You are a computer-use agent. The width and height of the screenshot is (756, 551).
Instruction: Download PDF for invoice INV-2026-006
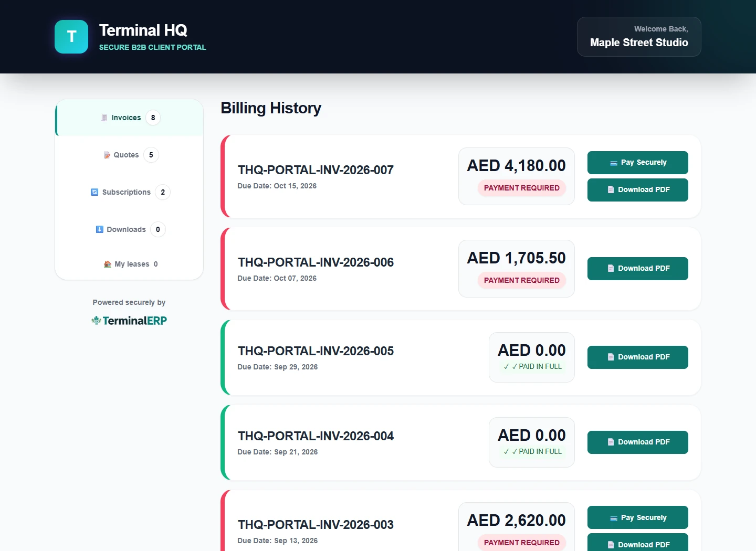click(x=638, y=269)
